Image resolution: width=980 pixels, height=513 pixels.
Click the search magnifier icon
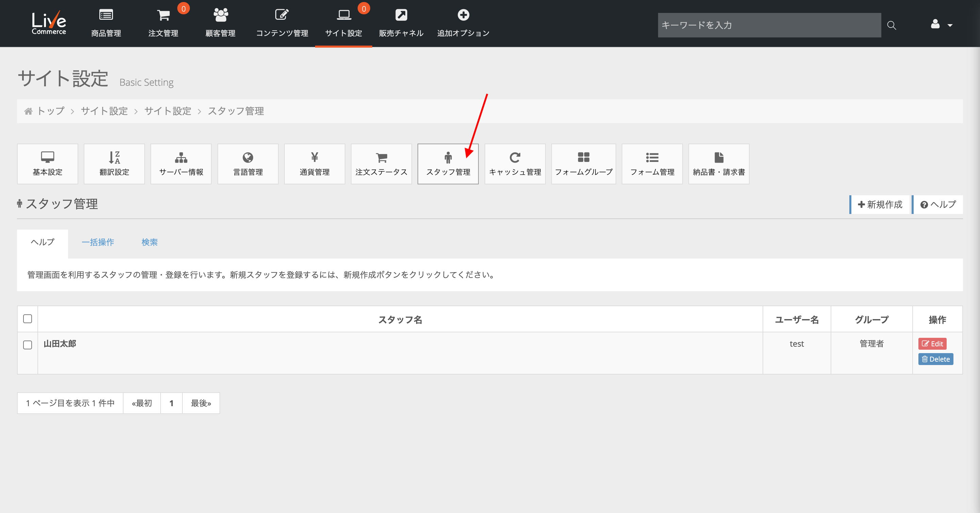[892, 26]
